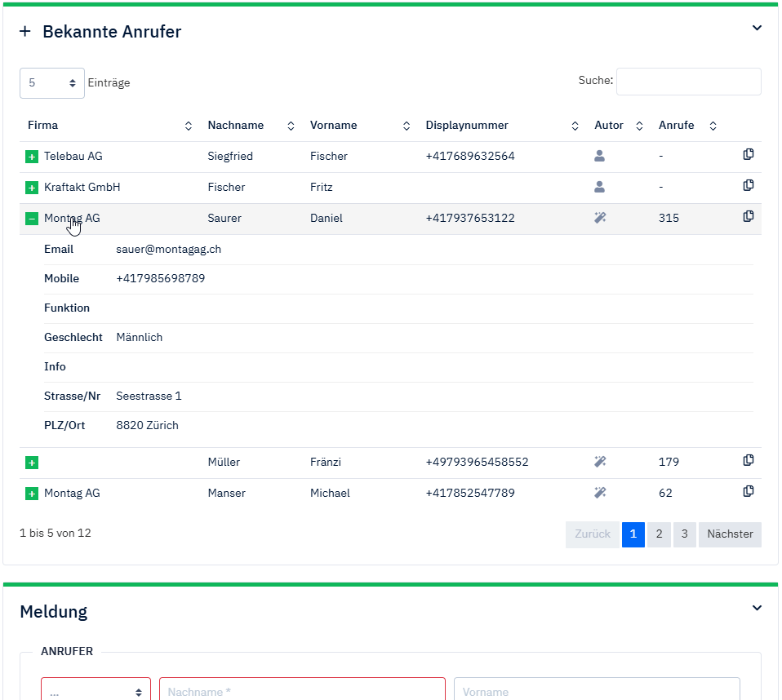Viewport: 782px width, 700px height.
Task: Copy the Daniel Saurer caller entry
Action: [748, 217]
